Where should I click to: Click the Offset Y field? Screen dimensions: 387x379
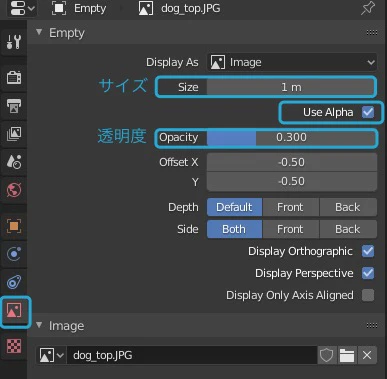click(292, 181)
